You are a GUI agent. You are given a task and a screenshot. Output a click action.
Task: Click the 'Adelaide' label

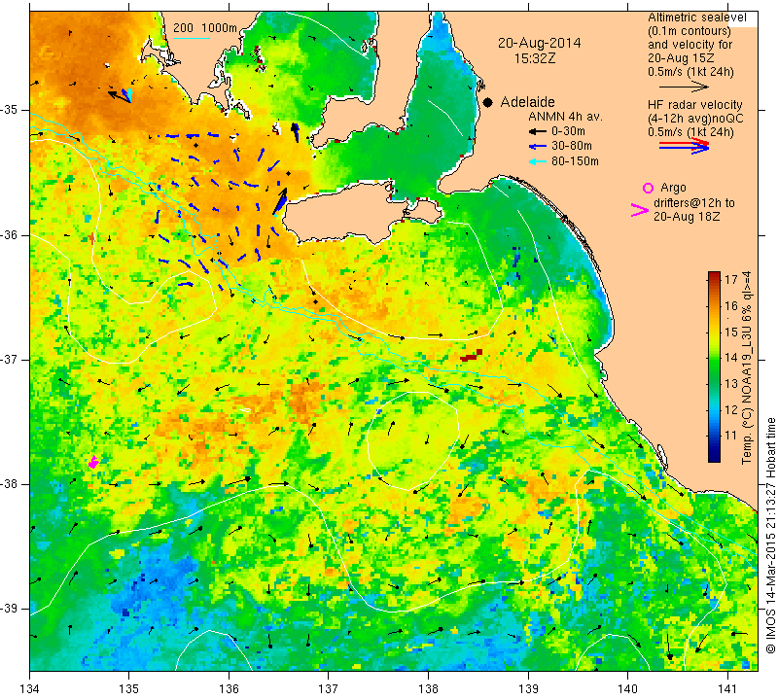527,102
